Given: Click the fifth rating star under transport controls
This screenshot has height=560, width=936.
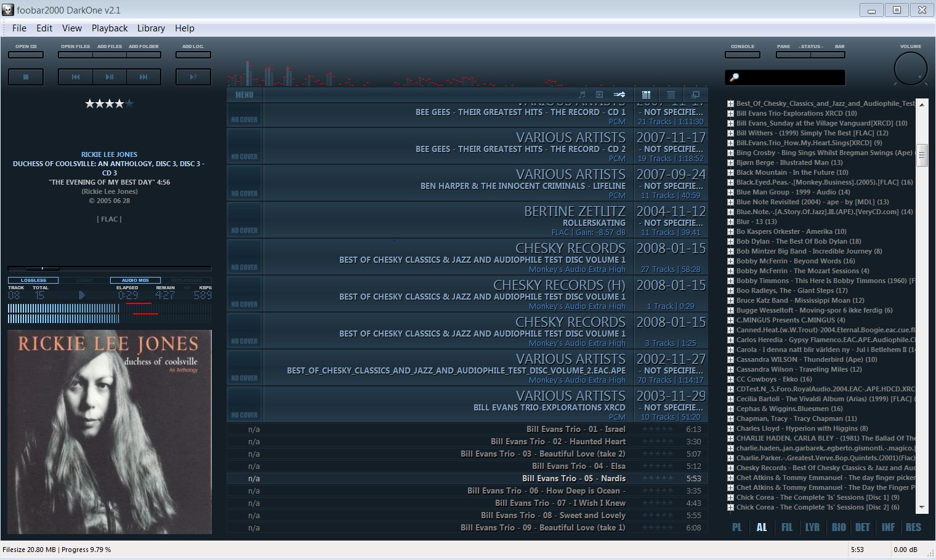Looking at the screenshot, I should coord(129,103).
